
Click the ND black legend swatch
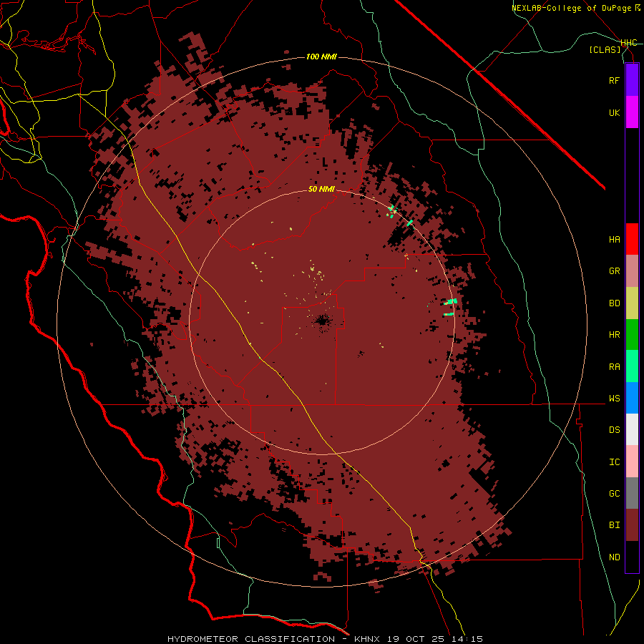pos(632,557)
